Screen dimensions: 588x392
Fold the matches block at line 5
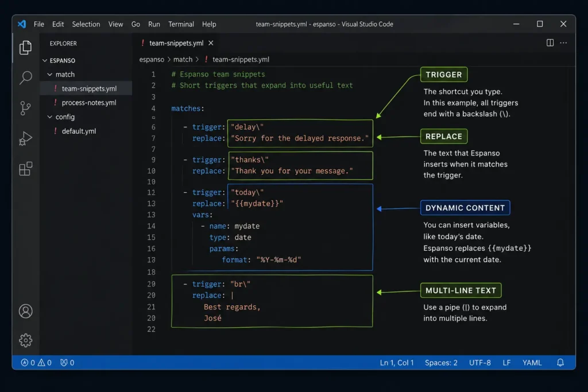[153, 118]
